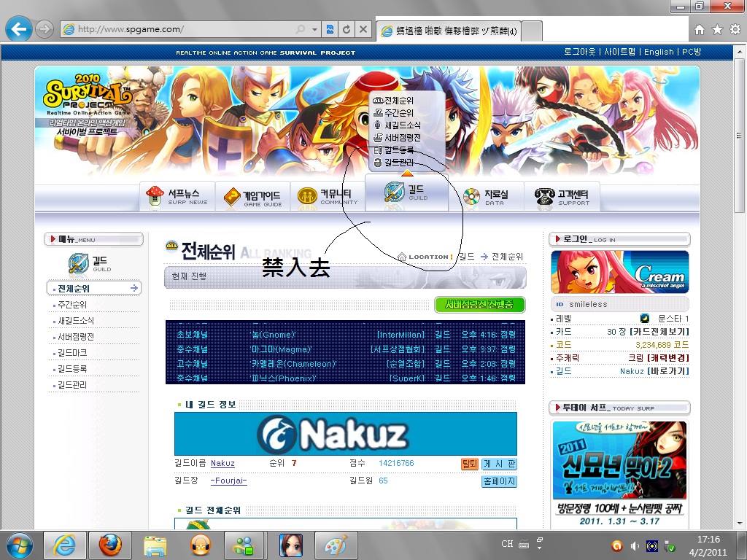
Task: Open the PC방 link
Action: click(x=692, y=52)
